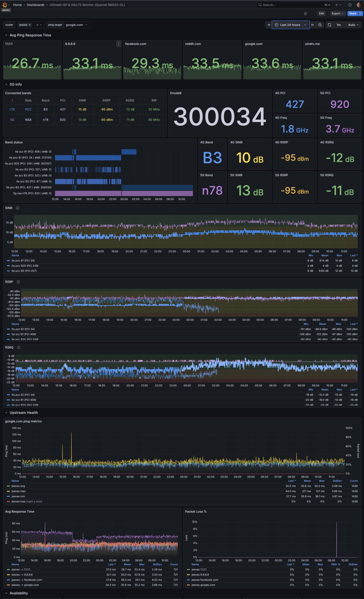
Task: Click the zoom out time range icon
Action: [320, 25]
